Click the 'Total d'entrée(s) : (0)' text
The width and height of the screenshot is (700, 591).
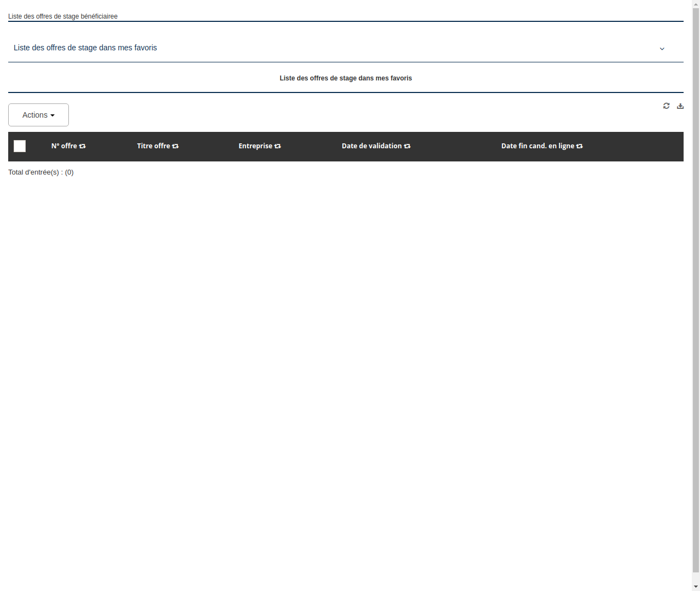point(41,172)
